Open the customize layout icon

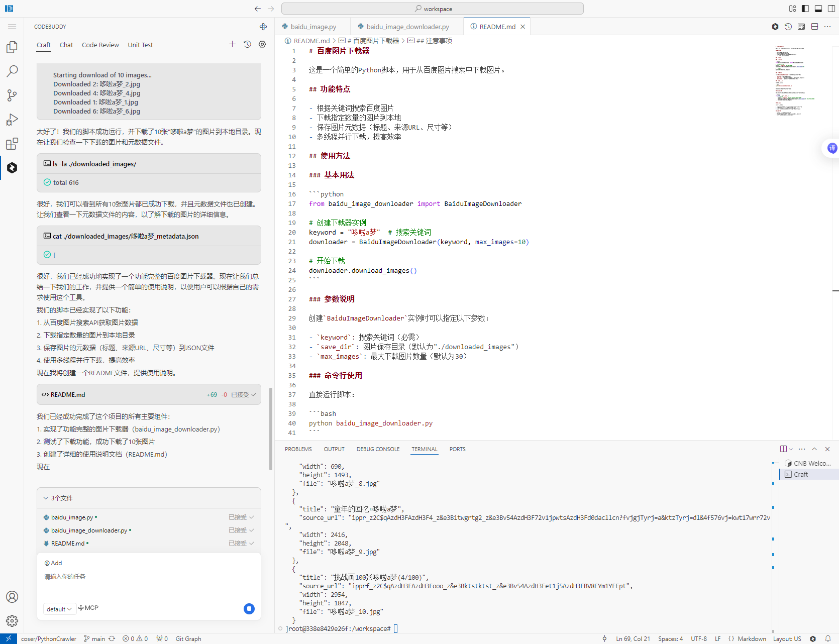[x=792, y=9]
